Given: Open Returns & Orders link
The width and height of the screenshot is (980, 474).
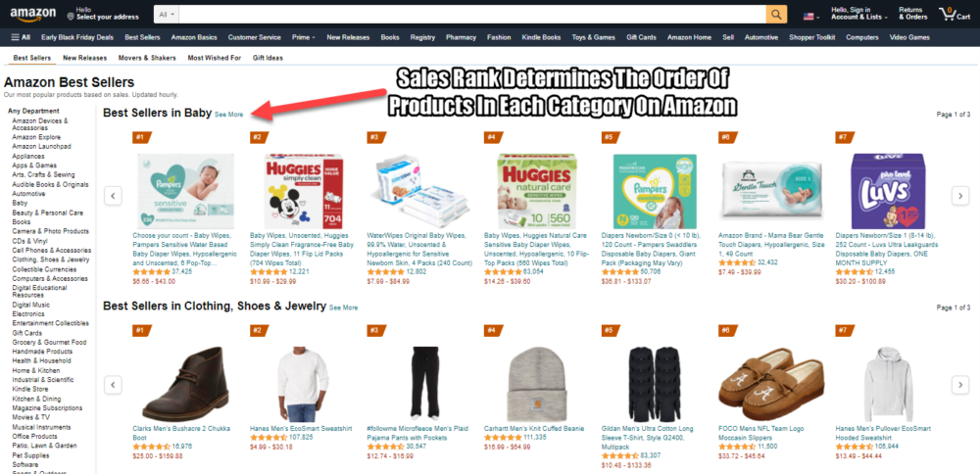Looking at the screenshot, I should (x=912, y=14).
